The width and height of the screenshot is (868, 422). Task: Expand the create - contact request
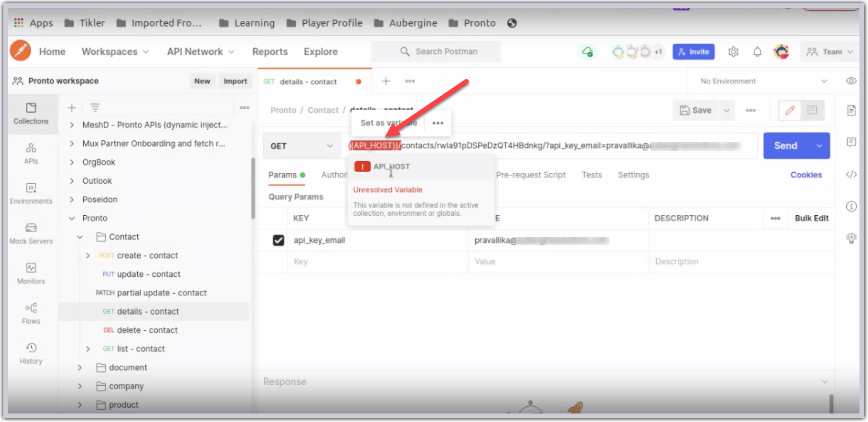pyautogui.click(x=88, y=255)
